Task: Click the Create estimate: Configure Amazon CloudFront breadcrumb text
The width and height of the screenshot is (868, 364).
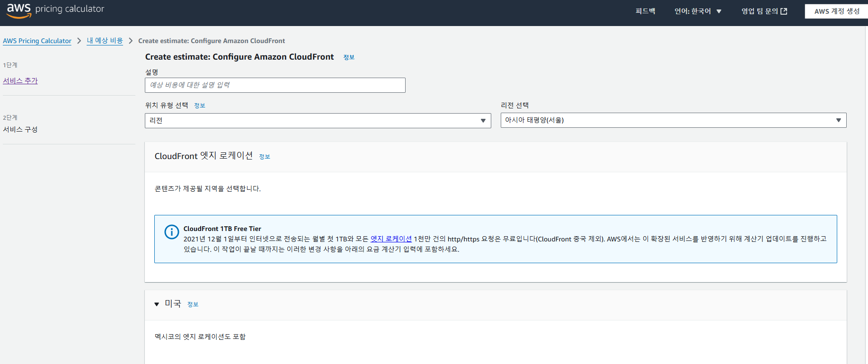Action: [212, 41]
